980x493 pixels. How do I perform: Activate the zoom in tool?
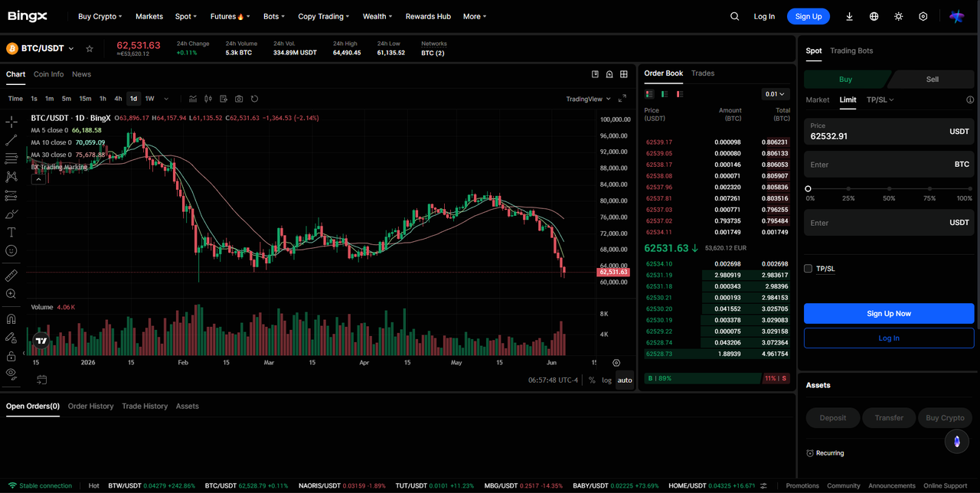point(11,294)
